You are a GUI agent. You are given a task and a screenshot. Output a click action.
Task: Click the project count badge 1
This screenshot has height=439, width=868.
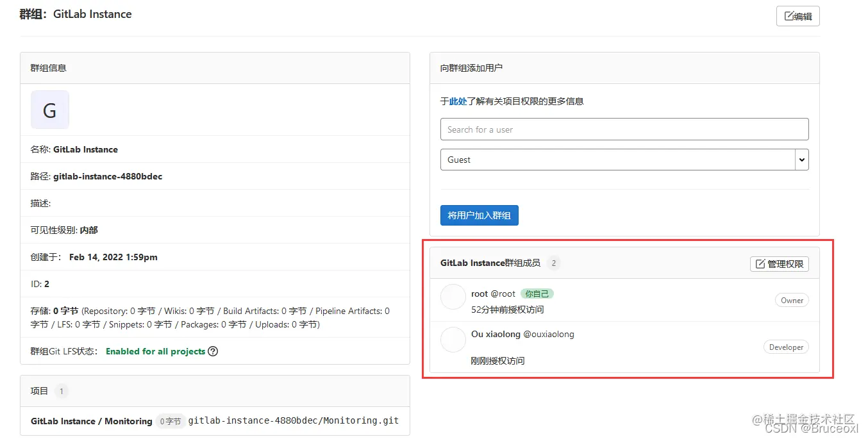click(62, 391)
